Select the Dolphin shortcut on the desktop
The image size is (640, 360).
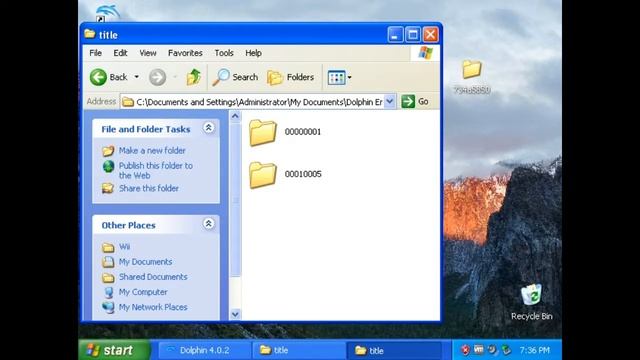pos(107,13)
